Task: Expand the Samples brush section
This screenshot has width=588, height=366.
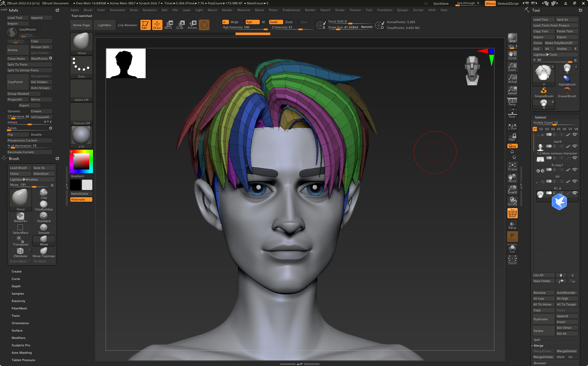Action: pyautogui.click(x=18, y=294)
